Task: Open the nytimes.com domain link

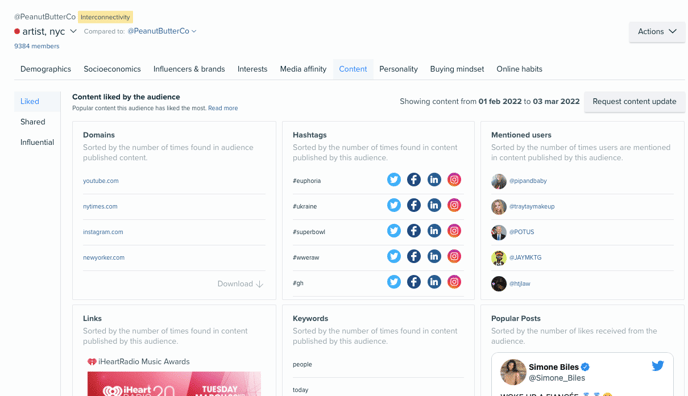Action: (100, 206)
